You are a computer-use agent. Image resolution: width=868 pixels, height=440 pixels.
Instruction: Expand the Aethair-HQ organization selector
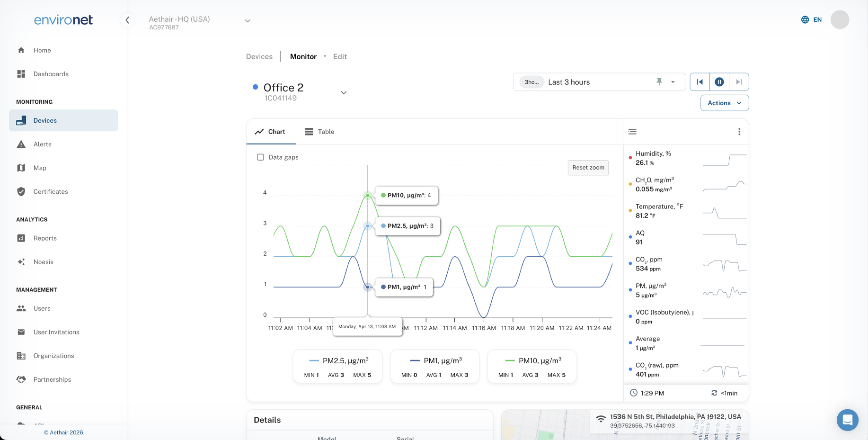click(x=247, y=20)
